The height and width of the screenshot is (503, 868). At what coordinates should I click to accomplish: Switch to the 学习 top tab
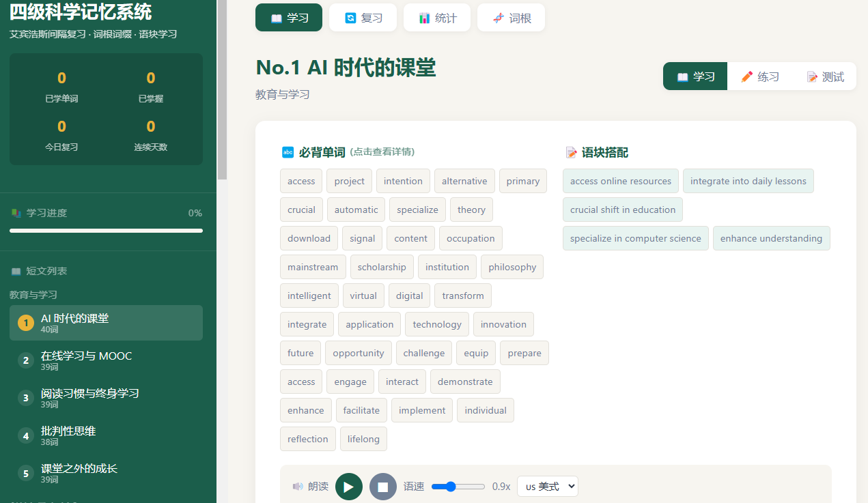click(289, 18)
